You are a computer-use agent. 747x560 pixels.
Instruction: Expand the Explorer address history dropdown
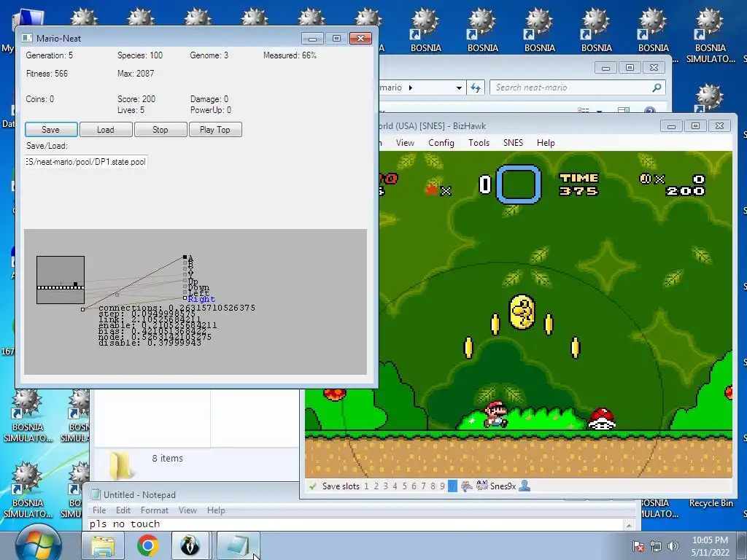point(459,87)
